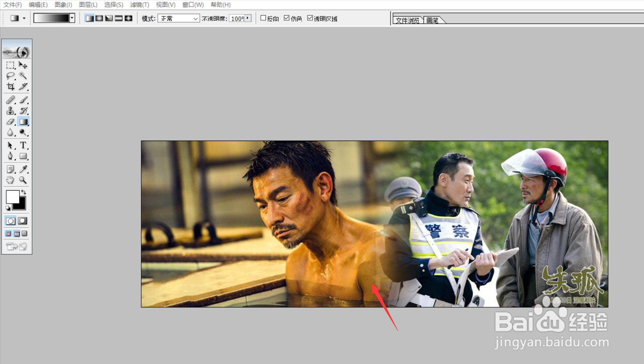The width and height of the screenshot is (644, 364).
Task: Click the Gradient tool preset icon
Action: pos(15,18)
